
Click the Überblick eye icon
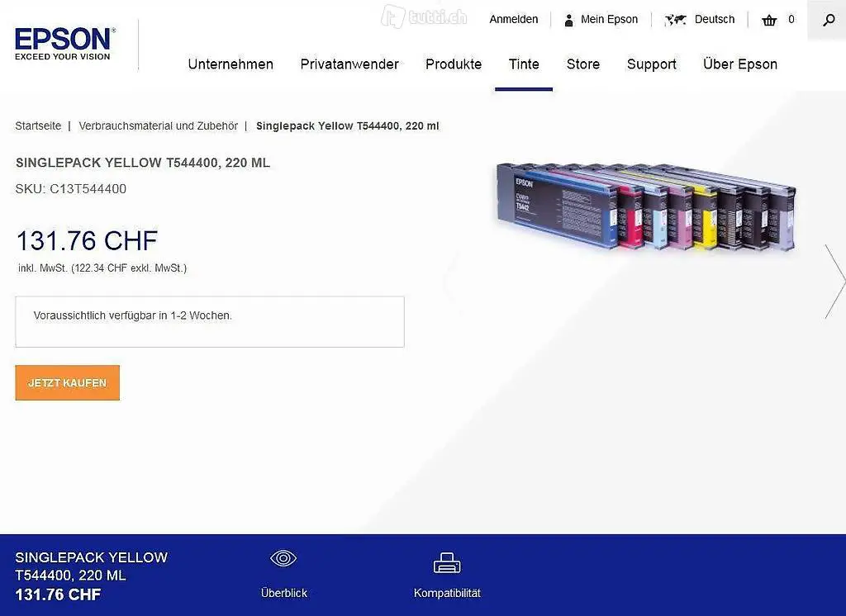coord(283,557)
